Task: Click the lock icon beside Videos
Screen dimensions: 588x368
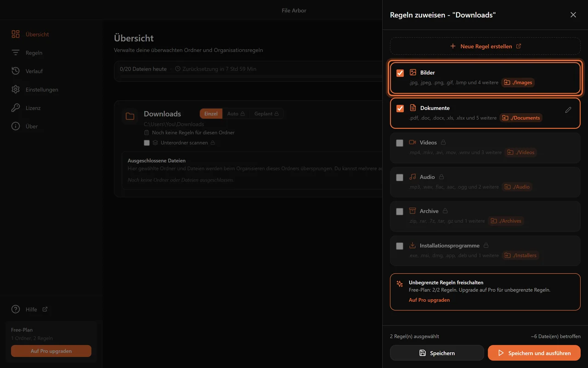Action: point(443,143)
